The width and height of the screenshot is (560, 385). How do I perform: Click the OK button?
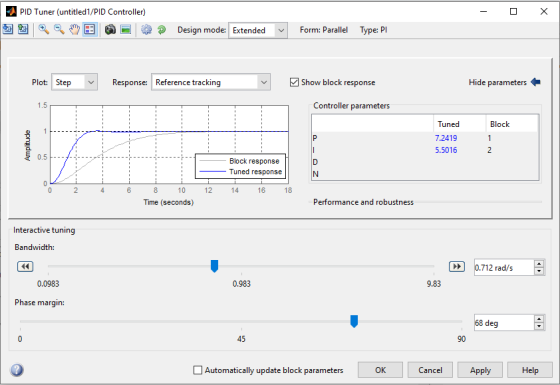click(x=380, y=370)
